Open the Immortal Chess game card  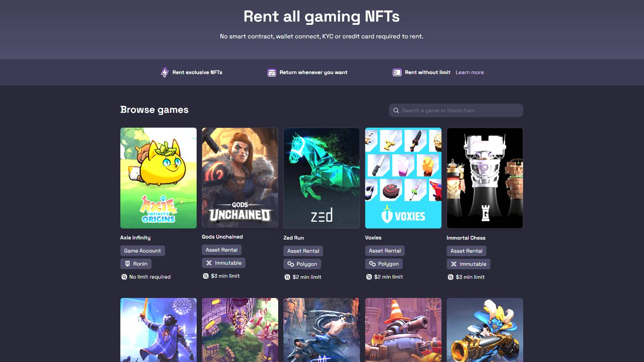click(484, 178)
